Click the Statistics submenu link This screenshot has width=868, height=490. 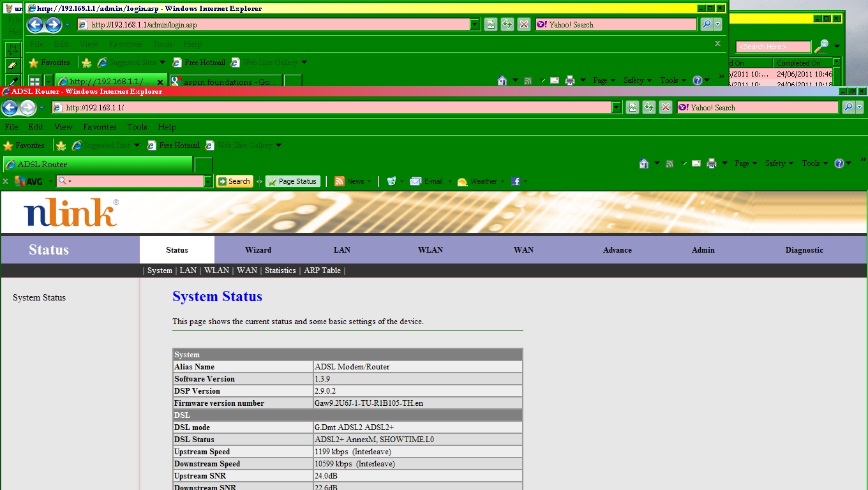click(280, 271)
